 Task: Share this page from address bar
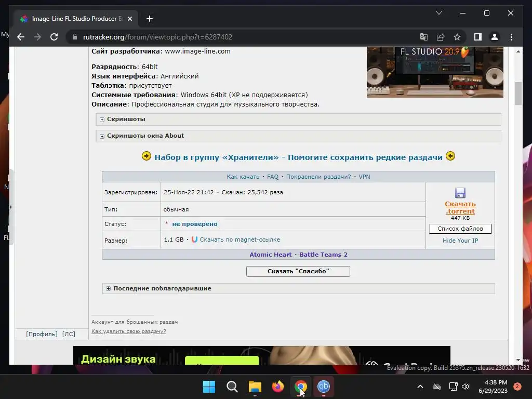pyautogui.click(x=441, y=37)
